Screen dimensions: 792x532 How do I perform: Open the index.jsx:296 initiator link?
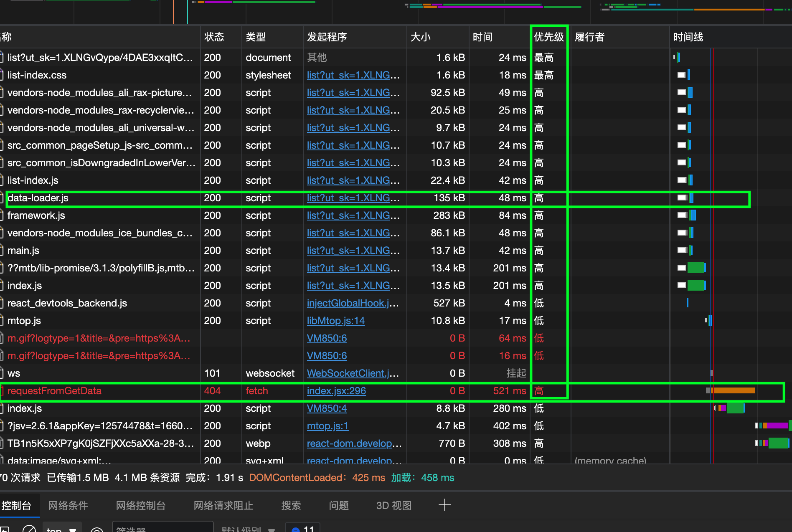click(336, 391)
